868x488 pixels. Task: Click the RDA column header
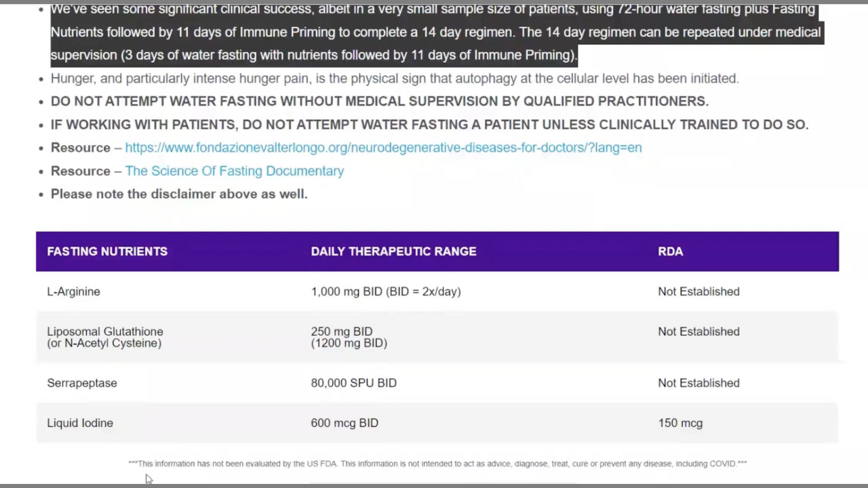(x=670, y=251)
